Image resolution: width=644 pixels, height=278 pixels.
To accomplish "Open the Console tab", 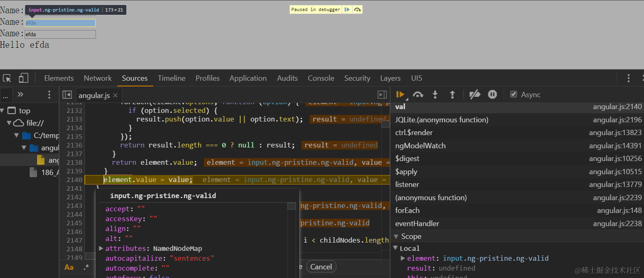I will pos(321,78).
